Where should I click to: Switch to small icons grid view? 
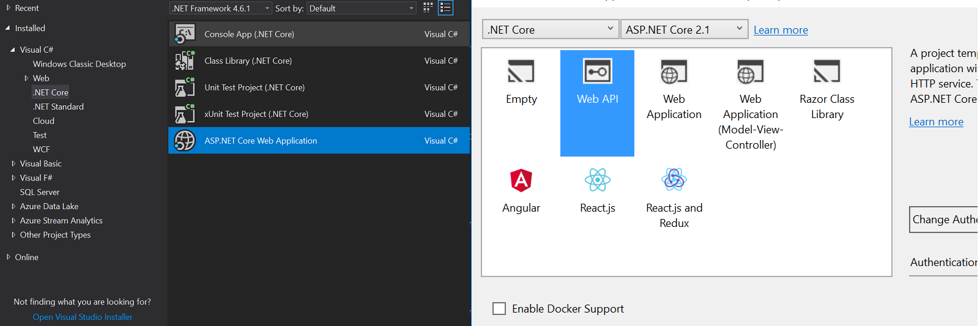tap(428, 8)
